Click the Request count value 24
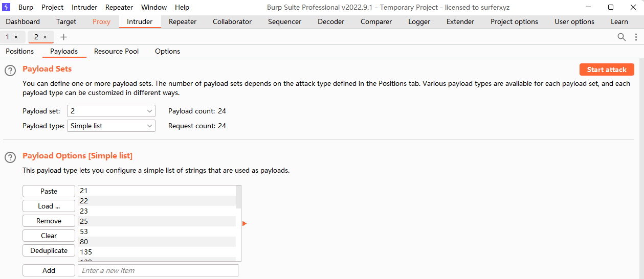Image resolution: width=644 pixels, height=279 pixels. click(221, 126)
